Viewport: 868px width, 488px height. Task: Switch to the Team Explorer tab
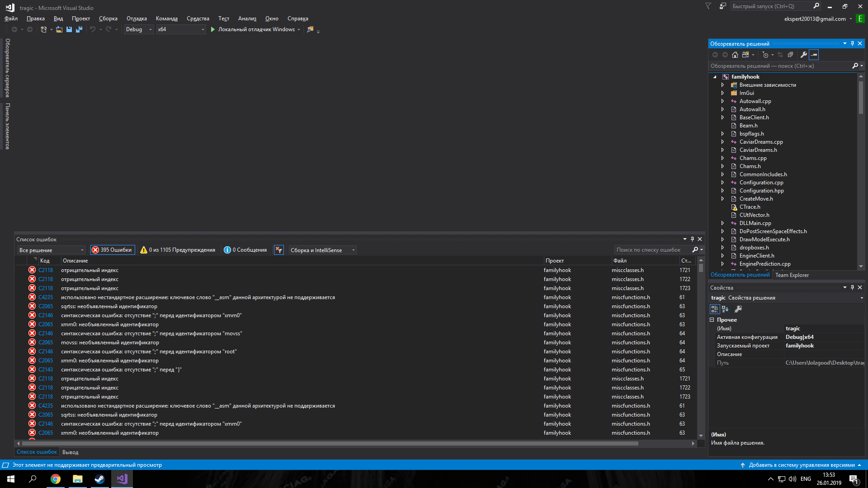coord(792,275)
